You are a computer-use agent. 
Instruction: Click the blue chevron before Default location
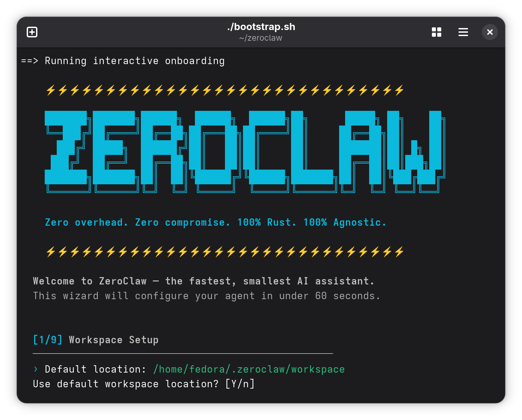36,369
